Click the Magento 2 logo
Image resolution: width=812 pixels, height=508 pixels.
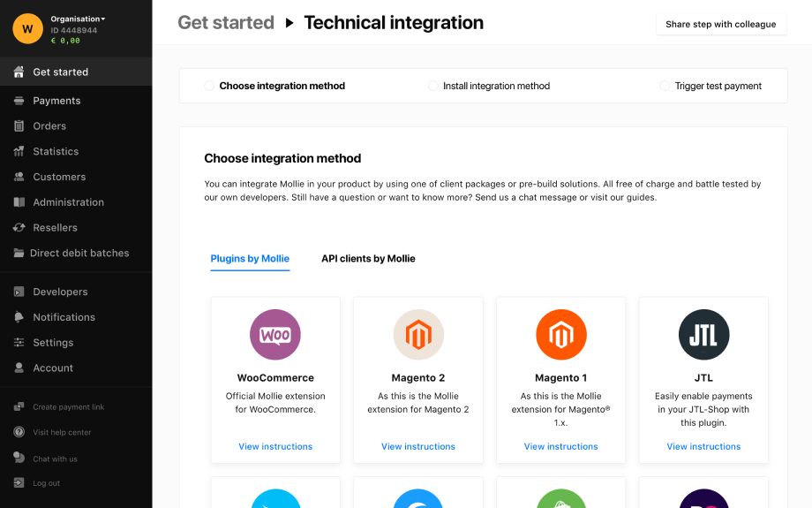click(x=418, y=335)
